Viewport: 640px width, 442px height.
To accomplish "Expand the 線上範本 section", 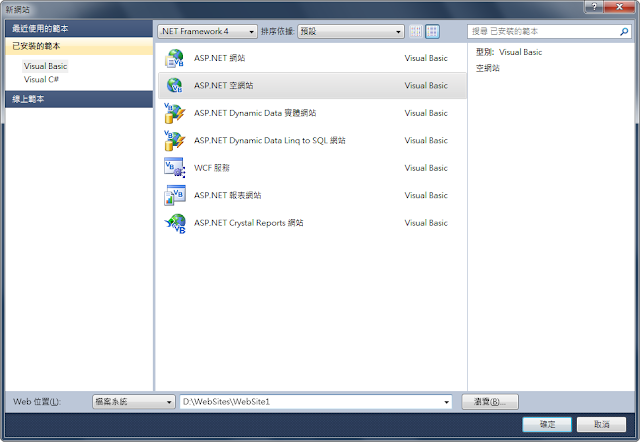I will coord(79,99).
